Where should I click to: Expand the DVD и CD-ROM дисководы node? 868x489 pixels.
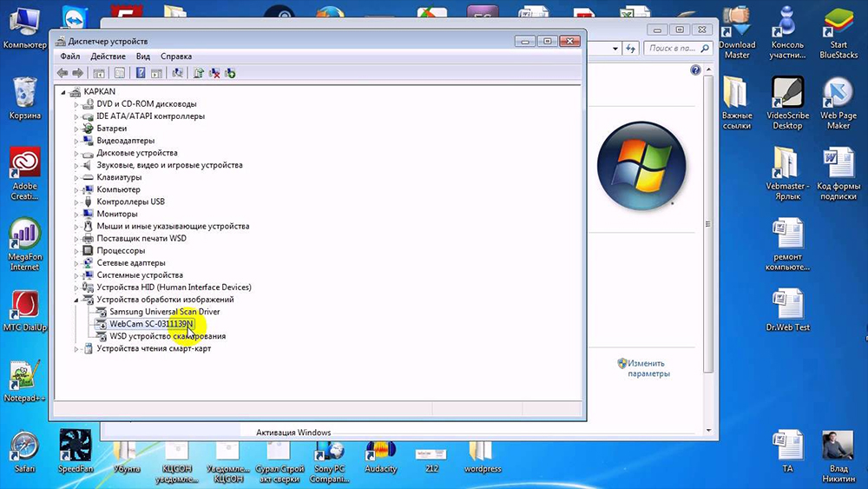click(x=76, y=104)
